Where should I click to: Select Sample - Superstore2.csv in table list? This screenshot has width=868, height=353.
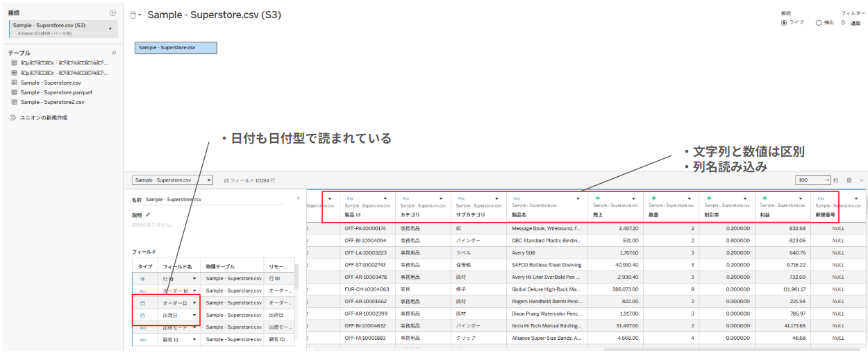(x=52, y=102)
